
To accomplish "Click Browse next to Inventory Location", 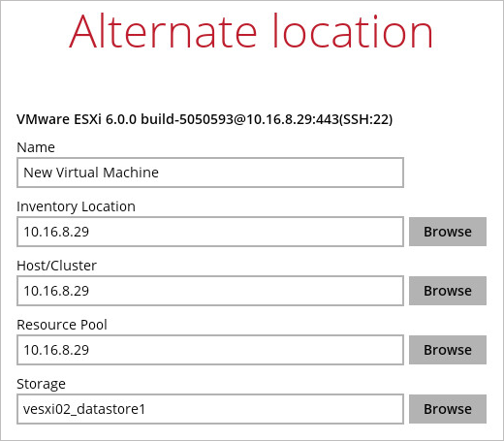I will 448,232.
